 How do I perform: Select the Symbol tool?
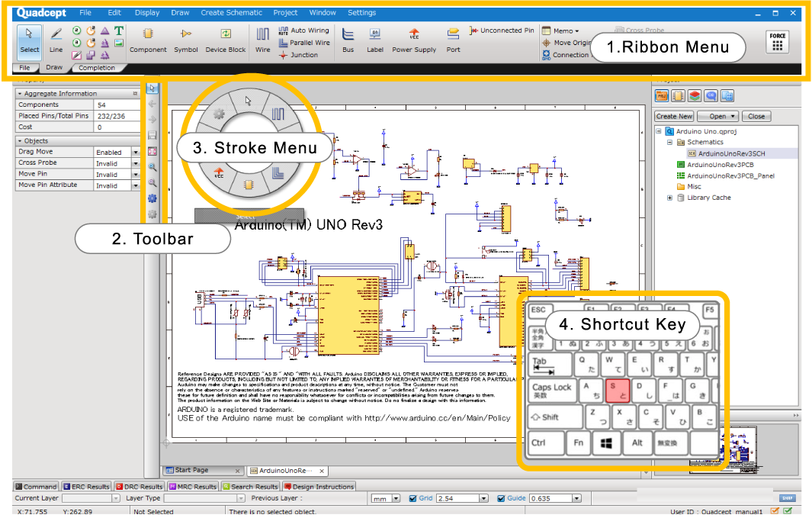186,40
